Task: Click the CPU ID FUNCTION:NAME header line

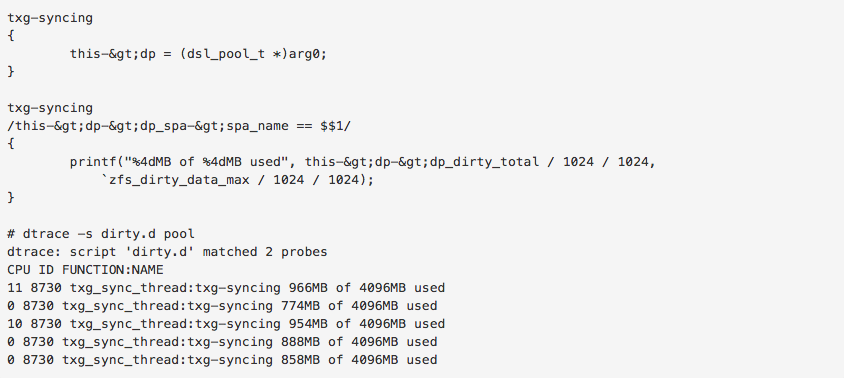Action: tap(85, 270)
